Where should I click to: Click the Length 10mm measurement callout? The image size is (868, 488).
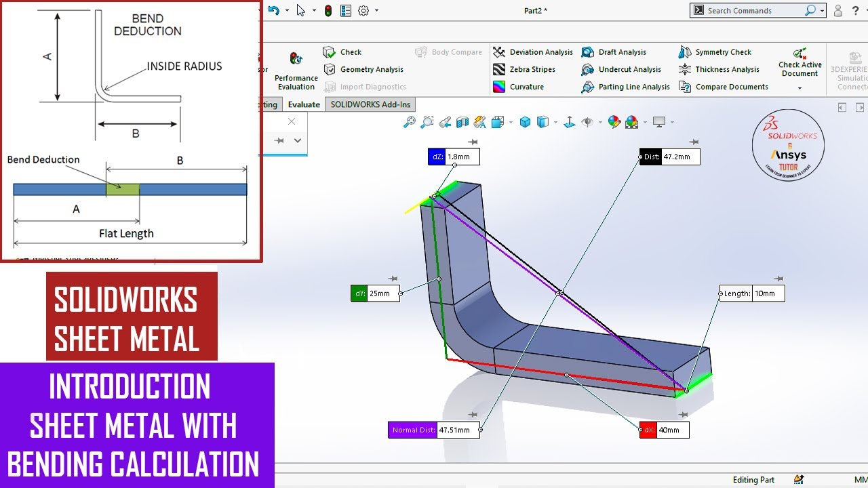(752, 293)
